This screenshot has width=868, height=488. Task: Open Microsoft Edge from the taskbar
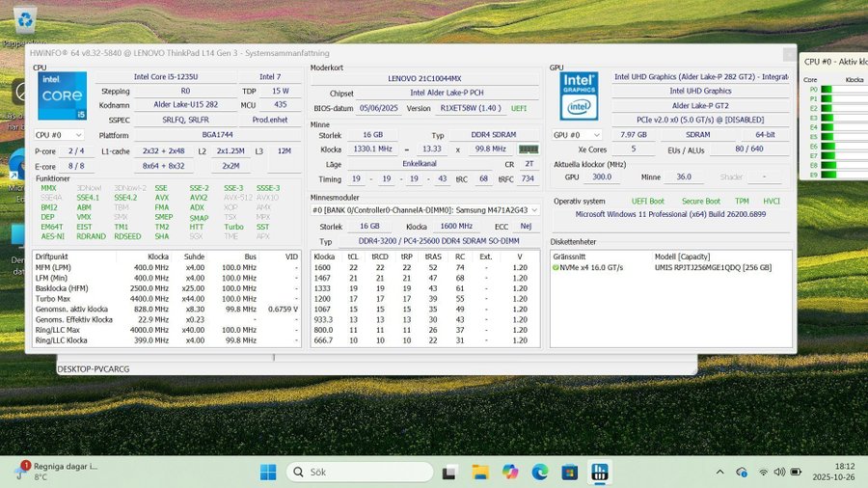(539, 472)
